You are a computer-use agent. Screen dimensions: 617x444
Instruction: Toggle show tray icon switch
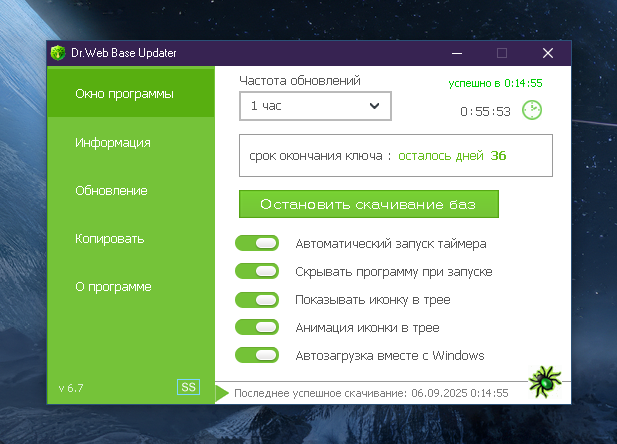257,300
